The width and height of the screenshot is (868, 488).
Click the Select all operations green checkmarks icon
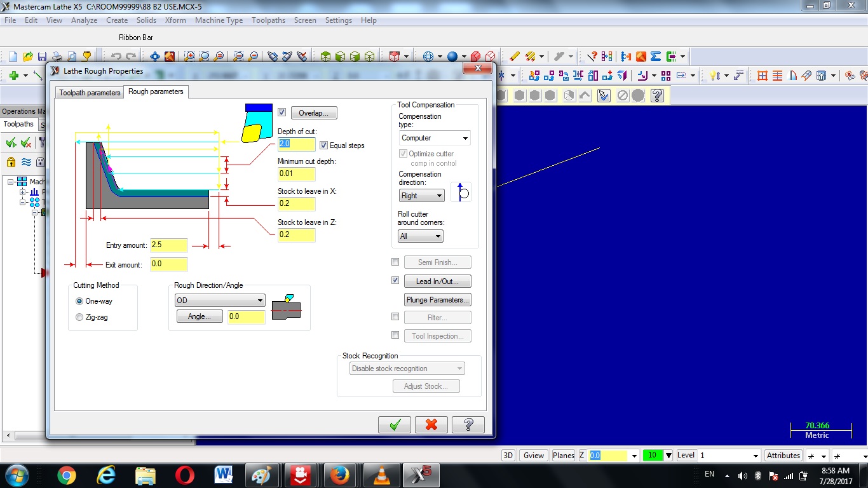(11, 143)
